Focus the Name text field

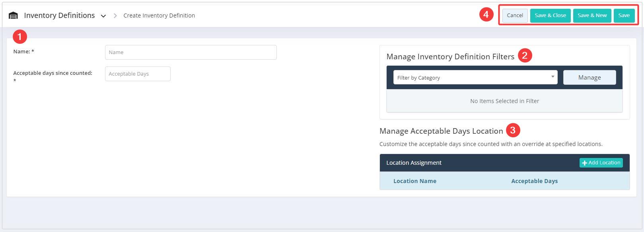pyautogui.click(x=191, y=52)
